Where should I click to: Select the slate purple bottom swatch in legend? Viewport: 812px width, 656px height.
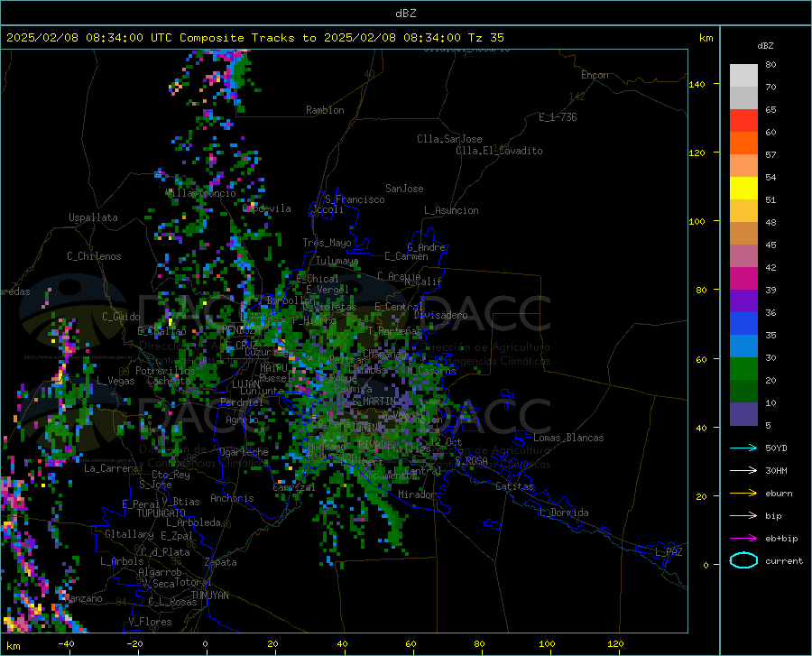(743, 414)
